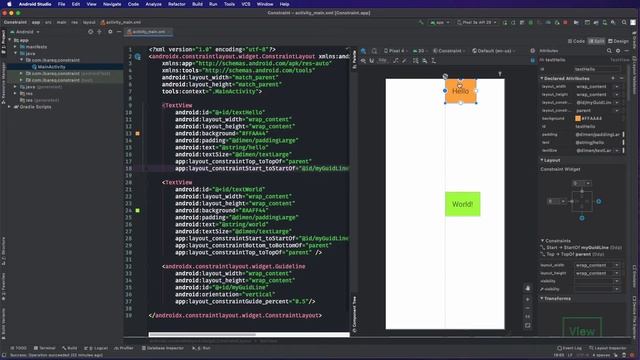Click the Guidelines icon in layout toolbar
The height and width of the screenshot is (360, 640).
(433, 61)
